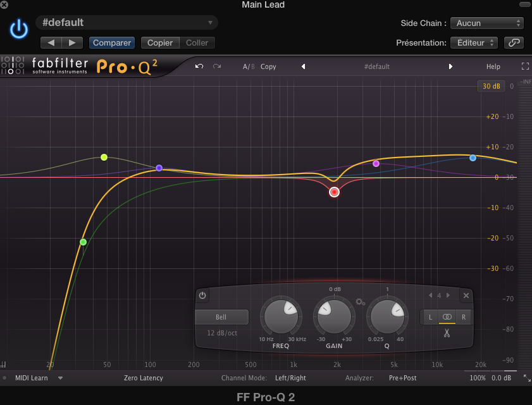Select the red EQ band node

pyautogui.click(x=334, y=192)
